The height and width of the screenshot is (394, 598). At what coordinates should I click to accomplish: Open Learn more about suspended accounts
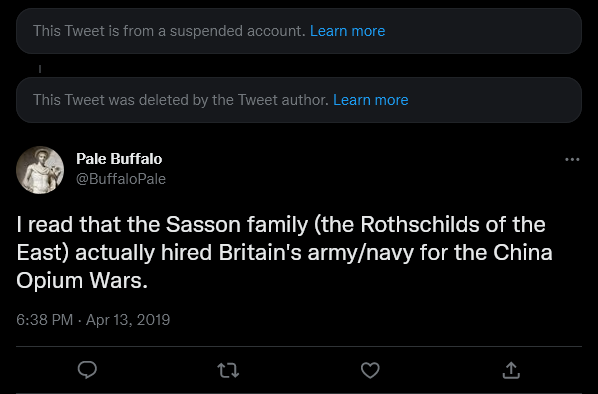(347, 31)
